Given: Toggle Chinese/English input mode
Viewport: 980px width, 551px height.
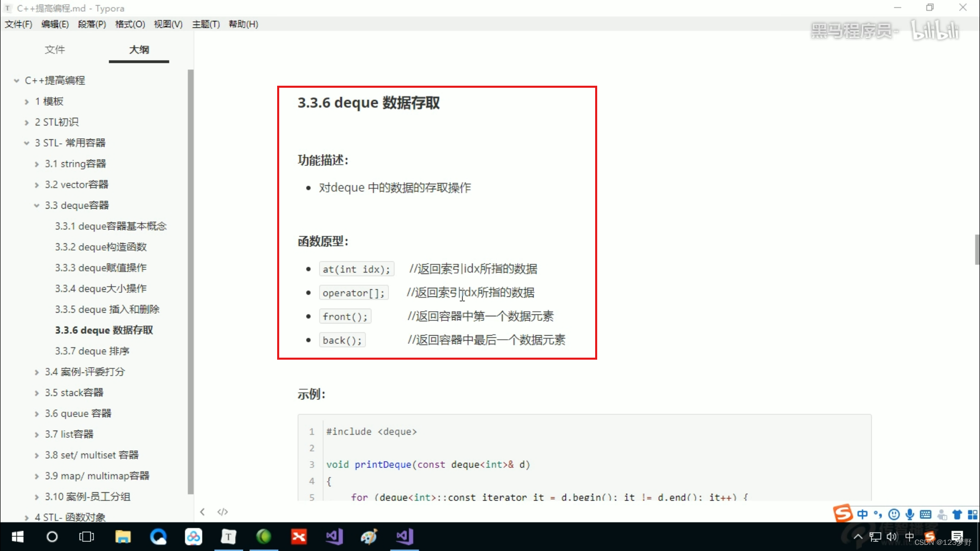Looking at the screenshot, I should click(863, 515).
